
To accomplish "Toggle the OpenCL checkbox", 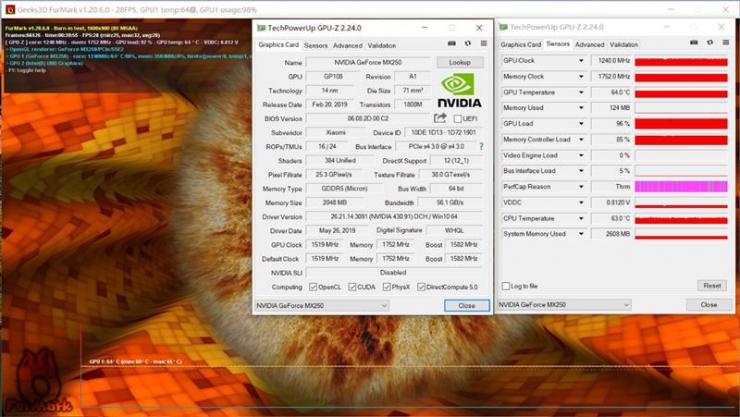I will click(313, 287).
